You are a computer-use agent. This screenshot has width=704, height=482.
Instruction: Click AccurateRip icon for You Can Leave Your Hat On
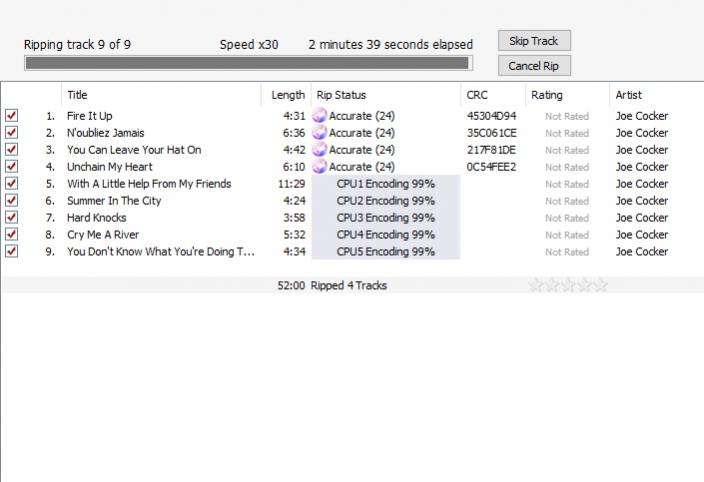pyautogui.click(x=320, y=150)
